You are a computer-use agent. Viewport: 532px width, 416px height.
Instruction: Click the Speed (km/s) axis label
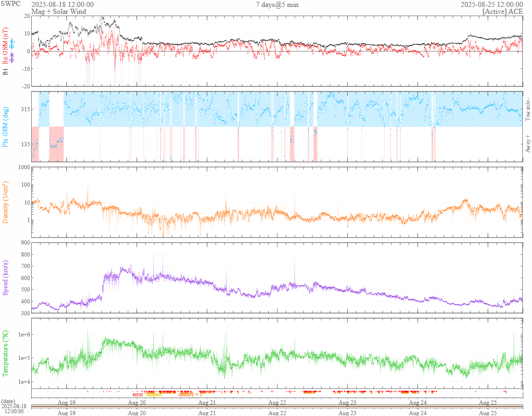tap(6, 278)
